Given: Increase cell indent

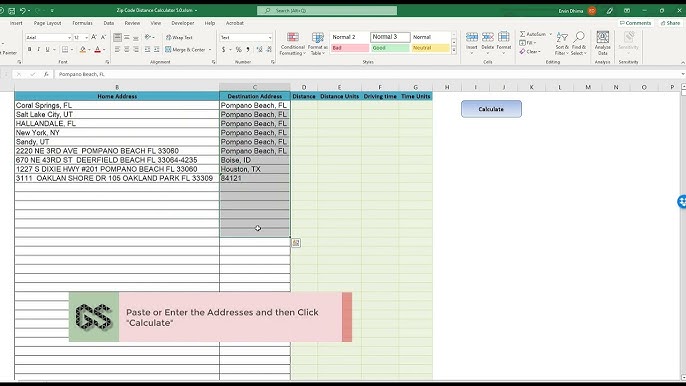Looking at the screenshot, I should 157,49.
